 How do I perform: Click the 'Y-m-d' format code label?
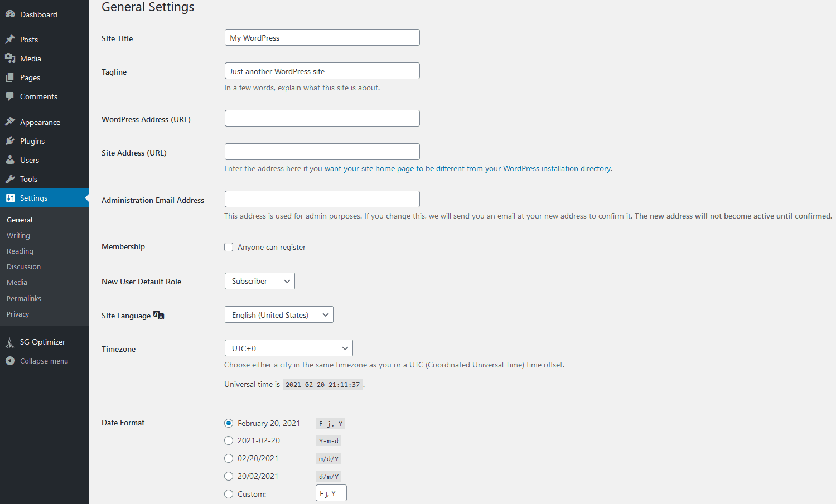pyautogui.click(x=328, y=440)
